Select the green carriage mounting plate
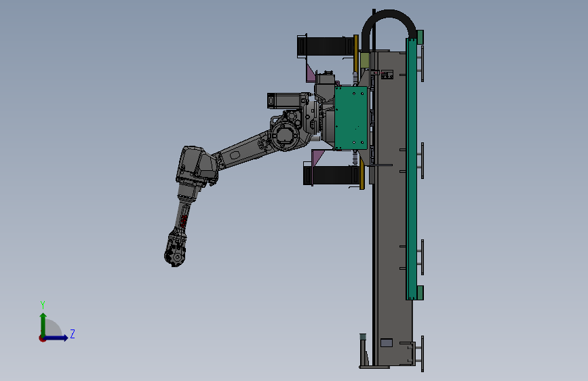Screen dimensions: 588x381 click(x=351, y=118)
